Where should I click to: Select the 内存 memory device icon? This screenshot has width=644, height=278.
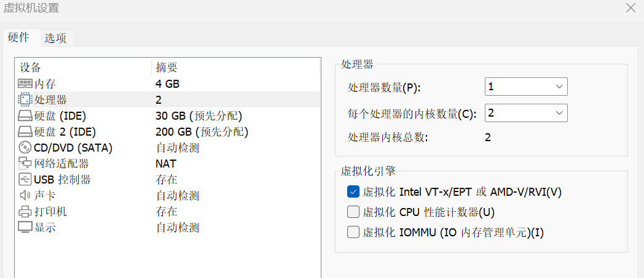25,84
